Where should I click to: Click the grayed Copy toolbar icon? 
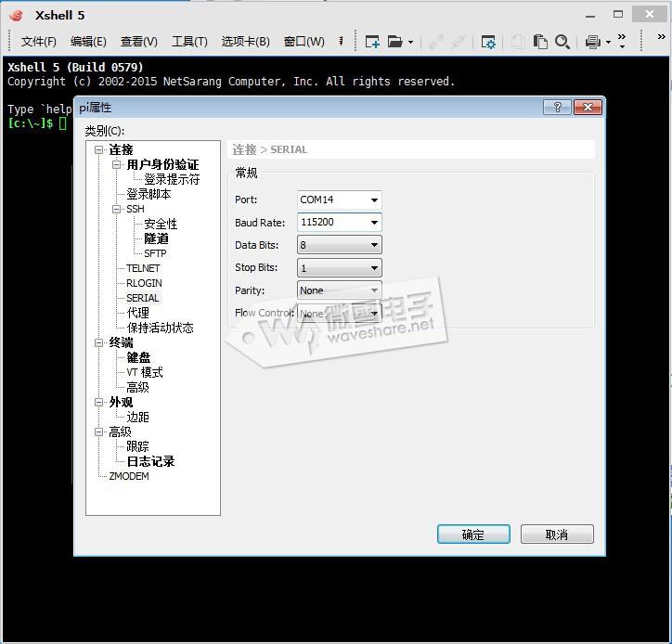pos(517,42)
